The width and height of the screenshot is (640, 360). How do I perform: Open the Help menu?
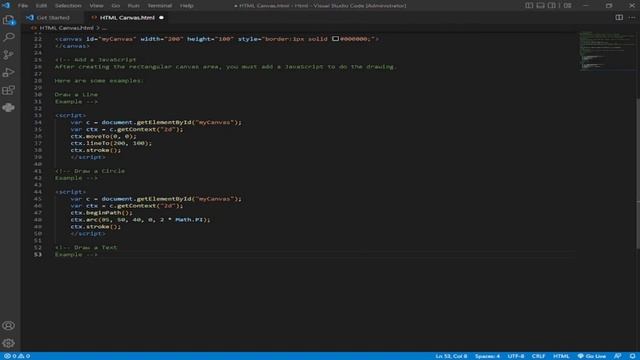(x=187, y=6)
